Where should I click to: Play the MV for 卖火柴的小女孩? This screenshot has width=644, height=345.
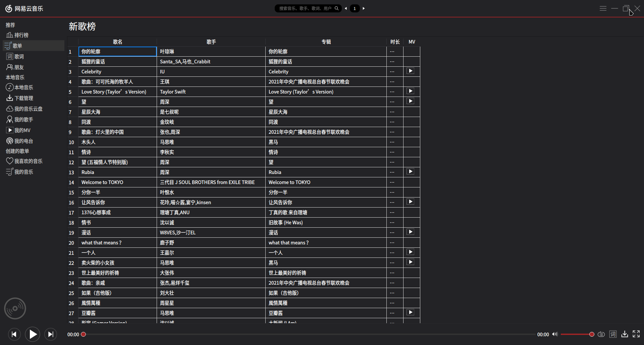pyautogui.click(x=411, y=262)
